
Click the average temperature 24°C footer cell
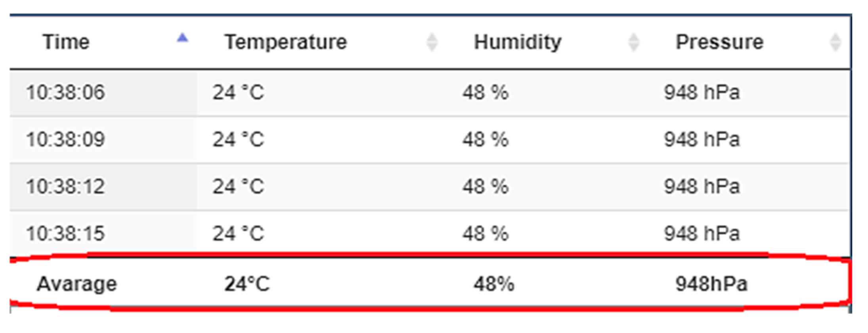(247, 284)
